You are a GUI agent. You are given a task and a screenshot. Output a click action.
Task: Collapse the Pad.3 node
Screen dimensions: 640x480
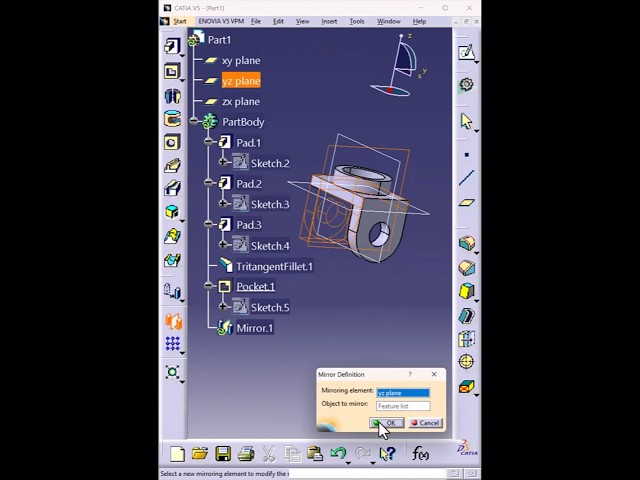pos(209,224)
